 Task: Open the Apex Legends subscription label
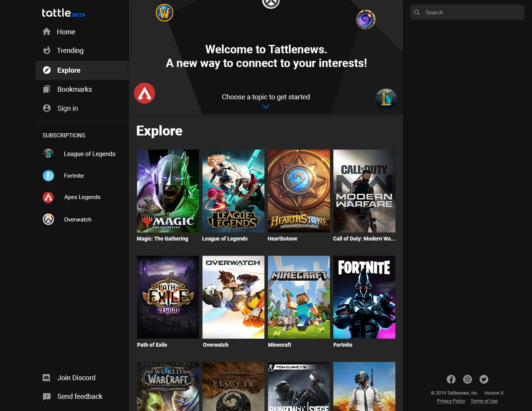point(82,197)
